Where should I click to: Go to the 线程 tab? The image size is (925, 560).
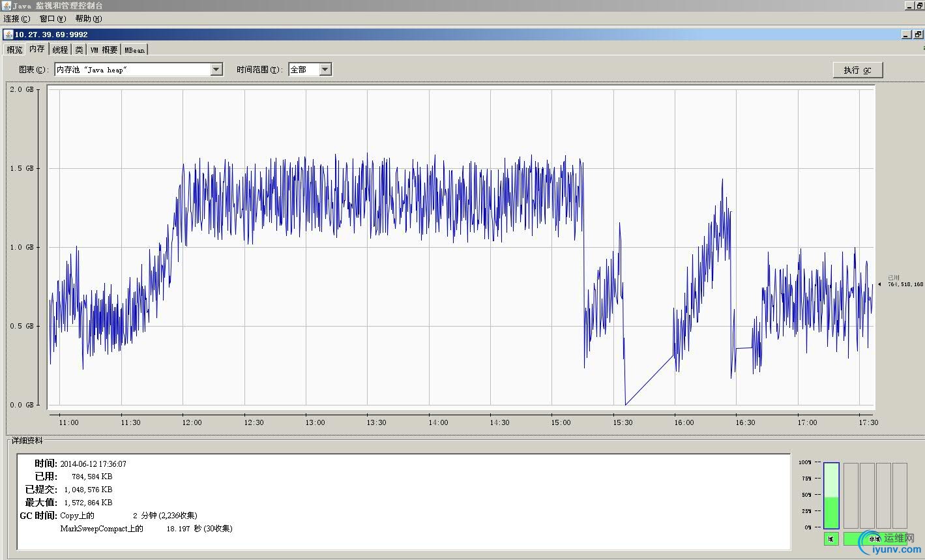(60, 50)
